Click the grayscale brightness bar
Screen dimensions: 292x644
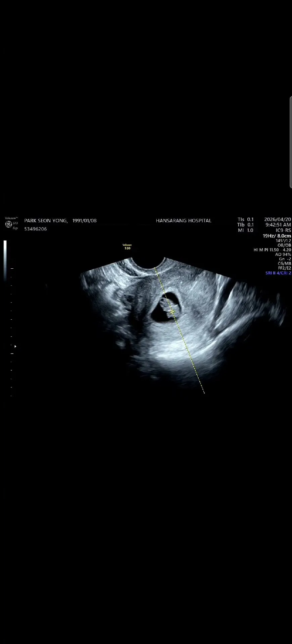click(x=5, y=260)
